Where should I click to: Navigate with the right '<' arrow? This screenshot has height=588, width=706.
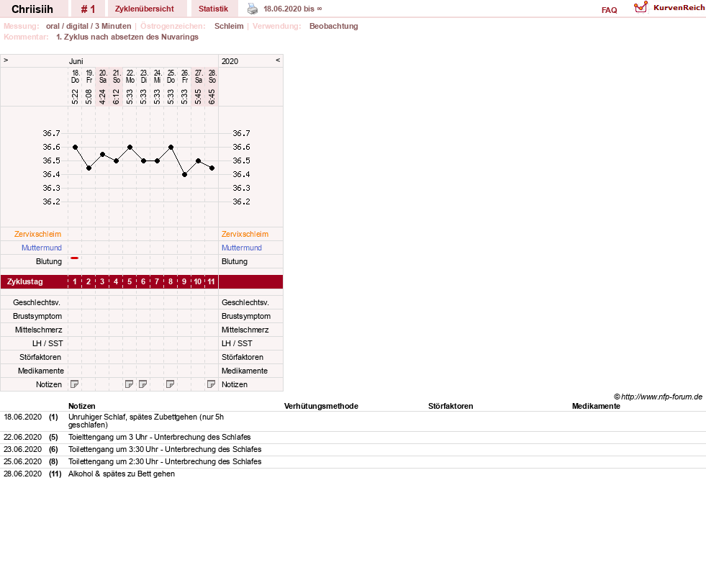(x=278, y=60)
